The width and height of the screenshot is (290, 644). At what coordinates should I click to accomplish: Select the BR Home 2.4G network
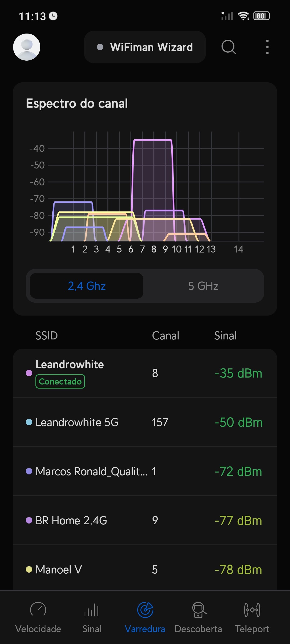point(145,521)
